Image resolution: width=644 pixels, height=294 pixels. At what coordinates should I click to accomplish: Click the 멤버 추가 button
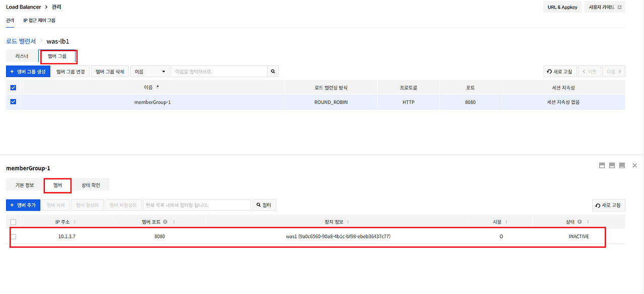tap(23, 205)
